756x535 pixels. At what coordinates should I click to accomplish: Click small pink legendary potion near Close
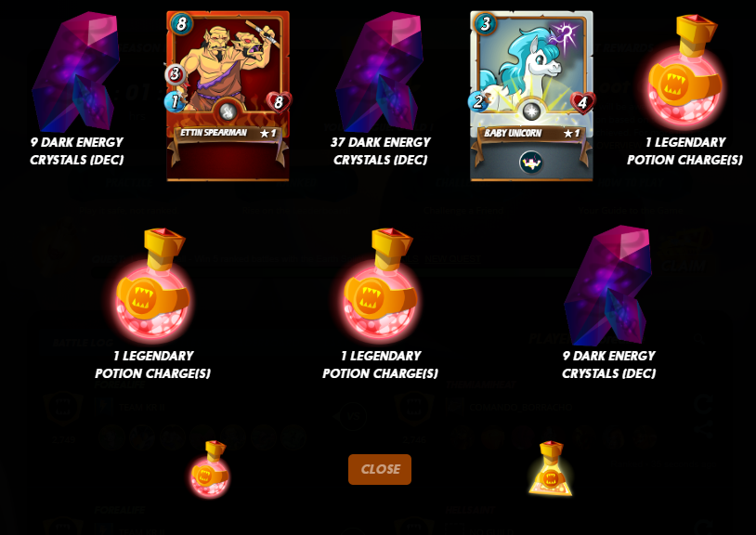click(210, 468)
